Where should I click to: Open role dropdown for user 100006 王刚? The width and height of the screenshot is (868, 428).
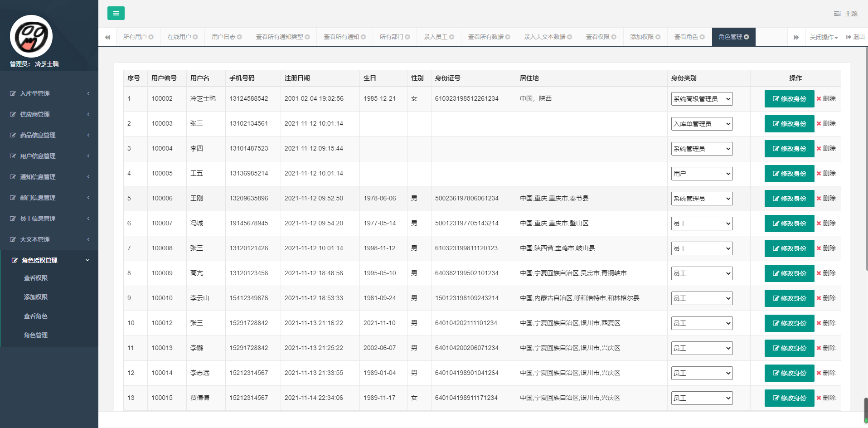pyautogui.click(x=702, y=199)
